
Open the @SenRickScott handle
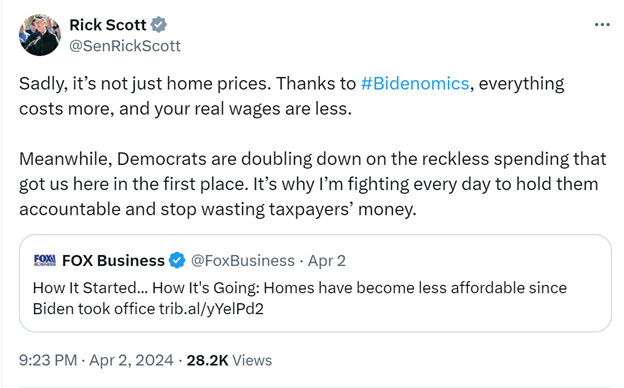coord(125,46)
